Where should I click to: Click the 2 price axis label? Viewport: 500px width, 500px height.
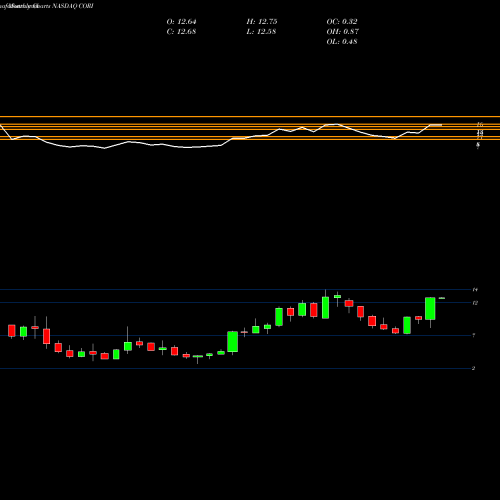474,368
